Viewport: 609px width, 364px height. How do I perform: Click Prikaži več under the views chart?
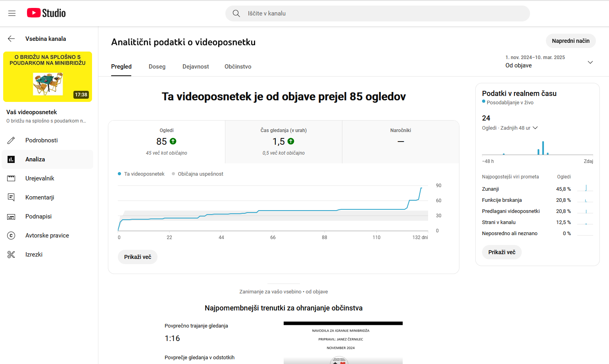point(138,257)
